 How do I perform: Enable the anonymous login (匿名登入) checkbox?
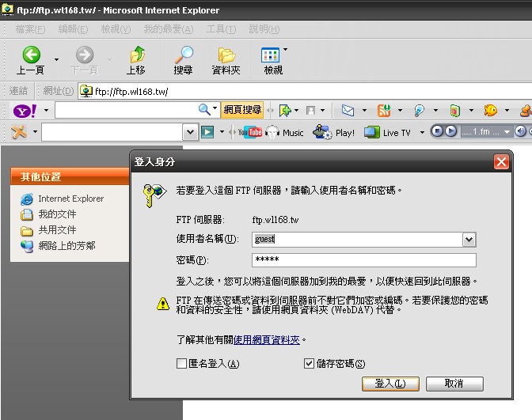tap(181, 364)
